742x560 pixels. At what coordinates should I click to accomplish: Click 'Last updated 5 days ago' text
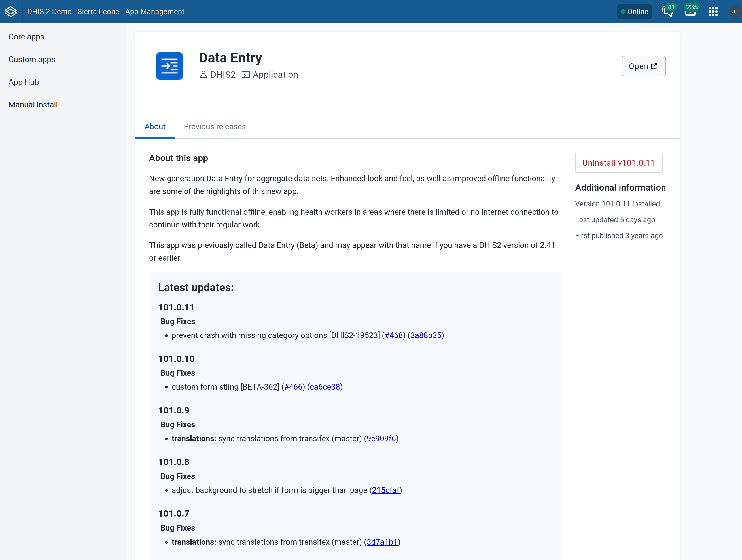(615, 220)
